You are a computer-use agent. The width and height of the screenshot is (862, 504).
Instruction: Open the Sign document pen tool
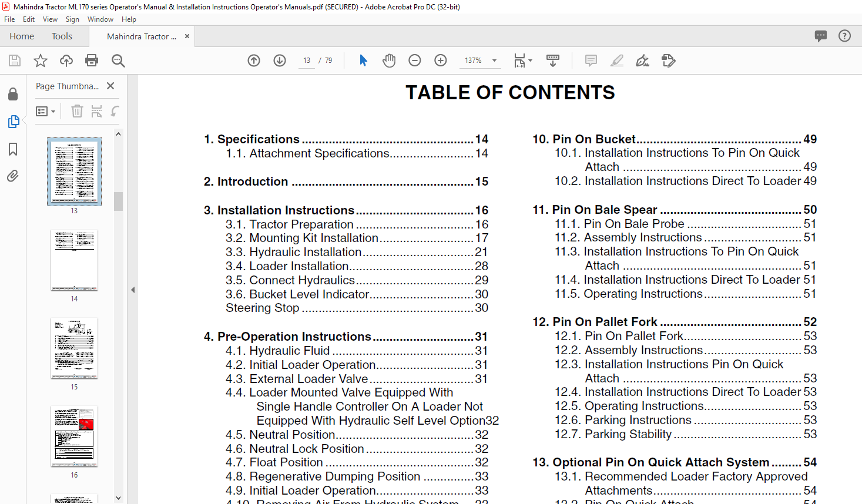[643, 61]
